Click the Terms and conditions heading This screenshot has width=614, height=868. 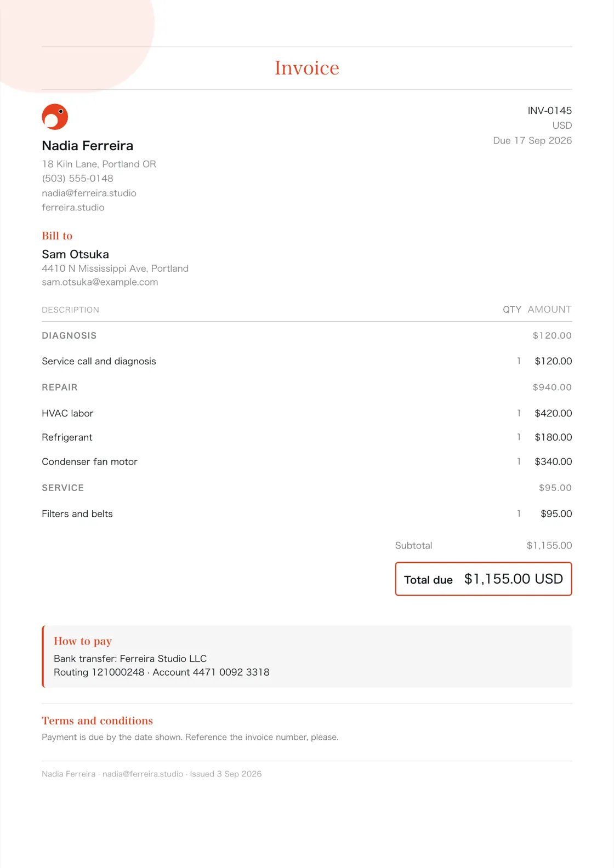[98, 721]
